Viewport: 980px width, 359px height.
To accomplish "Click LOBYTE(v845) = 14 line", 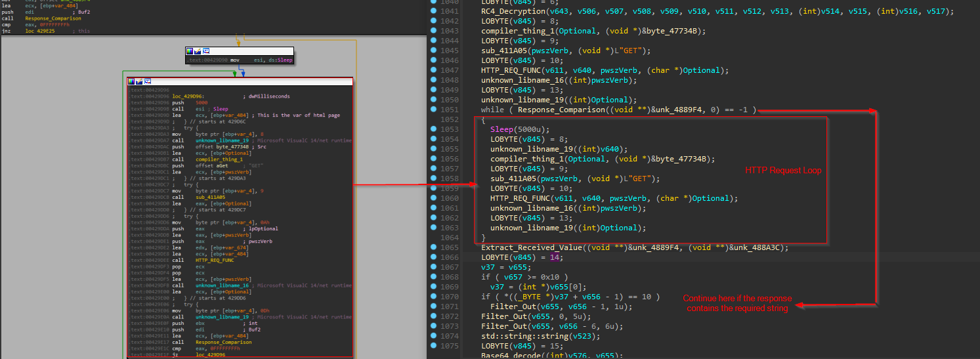I will pyautogui.click(x=522, y=257).
